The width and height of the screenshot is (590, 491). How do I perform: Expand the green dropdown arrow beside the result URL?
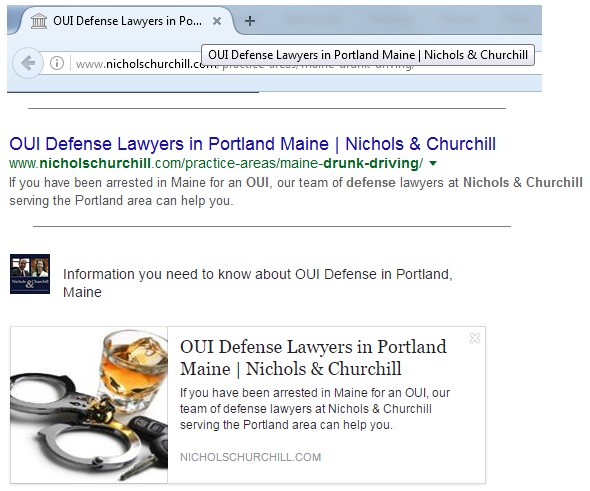433,163
